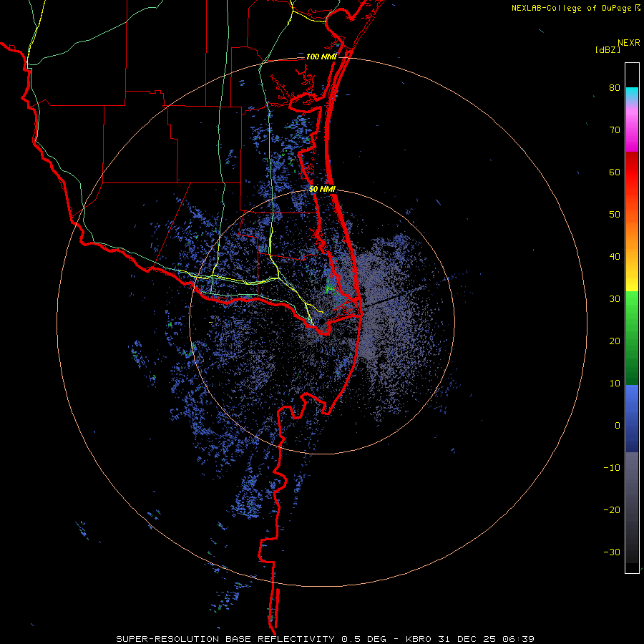Click the 50 NMI range ring label
The width and height of the screenshot is (644, 644).
(323, 190)
